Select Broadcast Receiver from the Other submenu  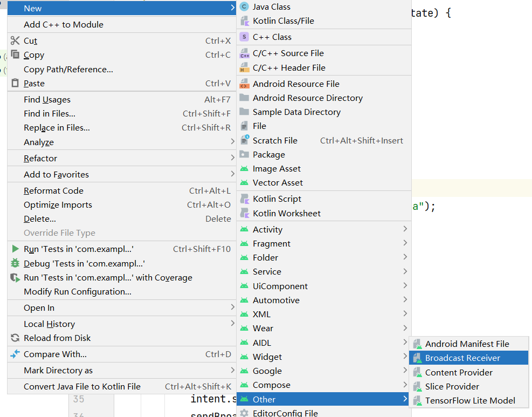pos(468,358)
